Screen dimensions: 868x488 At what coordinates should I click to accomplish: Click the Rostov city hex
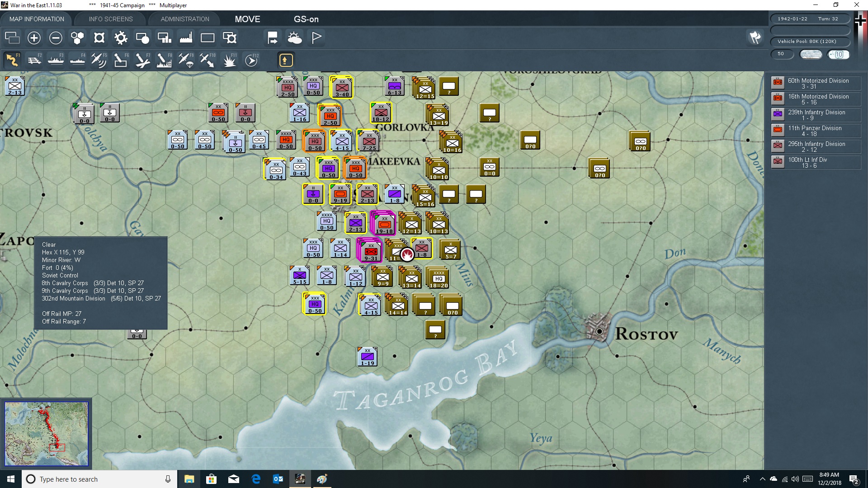click(x=599, y=331)
